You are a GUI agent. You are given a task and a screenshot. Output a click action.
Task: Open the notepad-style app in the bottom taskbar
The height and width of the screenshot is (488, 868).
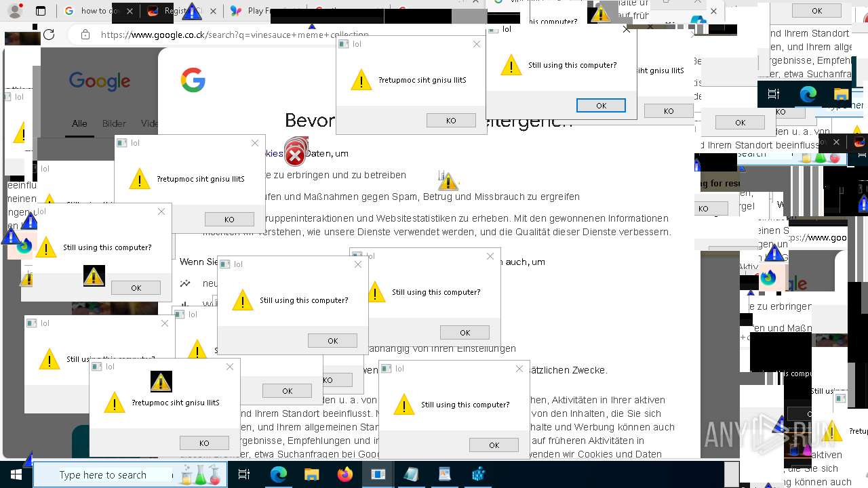pos(411,475)
